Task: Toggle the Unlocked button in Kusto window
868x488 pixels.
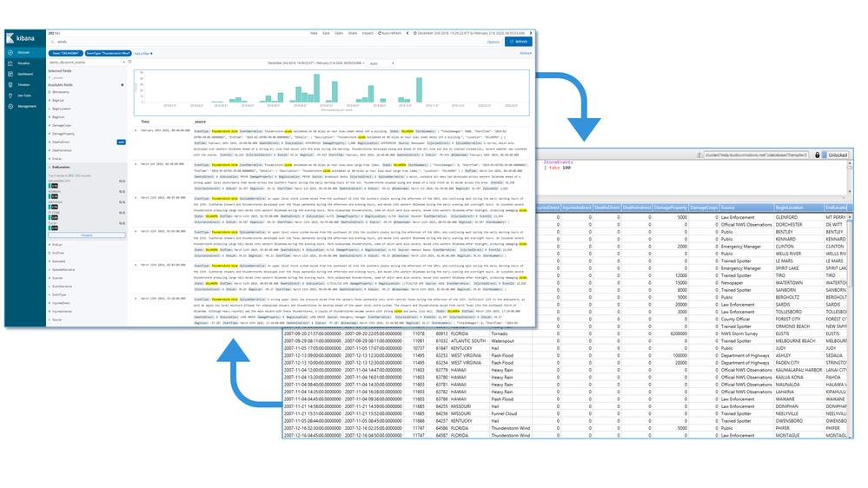Action: [837, 155]
